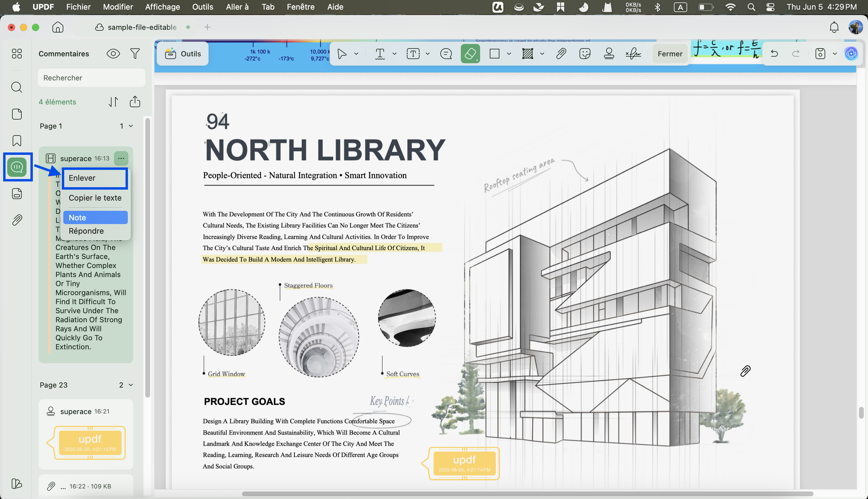Toggle the Comments panel sidebar button

point(17,167)
